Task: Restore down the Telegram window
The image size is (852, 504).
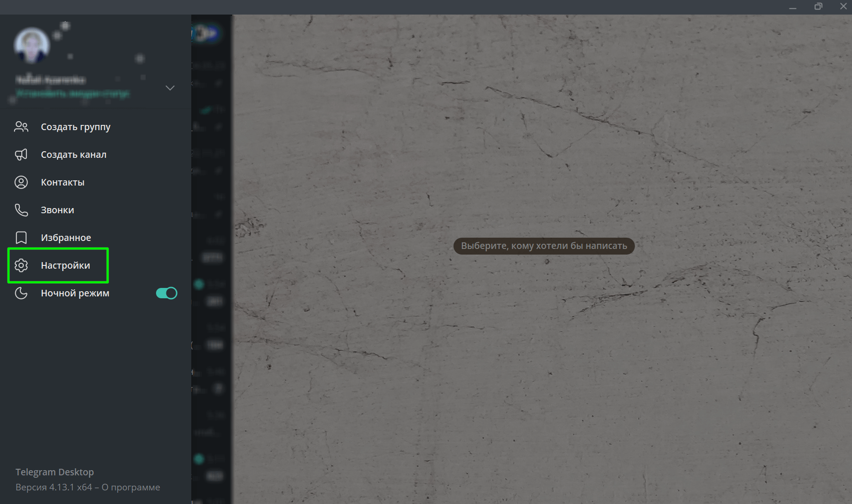Action: coord(818,7)
